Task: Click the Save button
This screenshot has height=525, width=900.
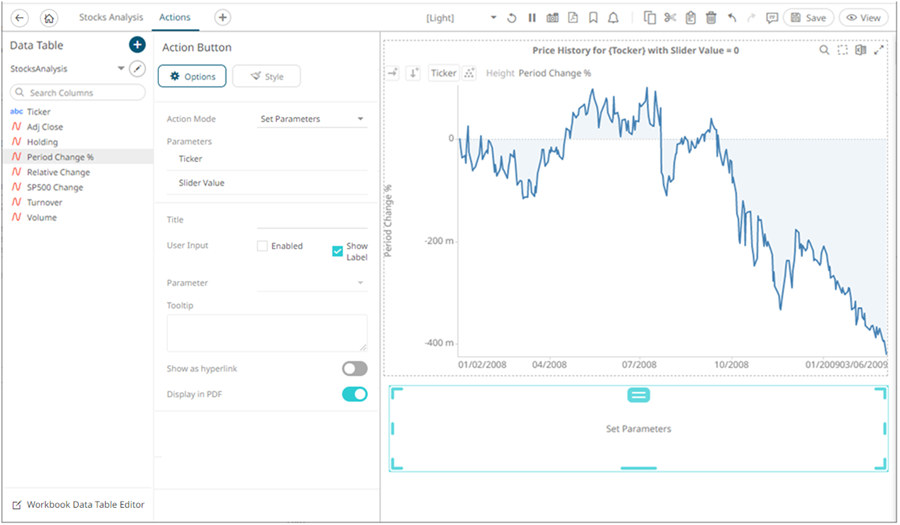Action: (808, 18)
